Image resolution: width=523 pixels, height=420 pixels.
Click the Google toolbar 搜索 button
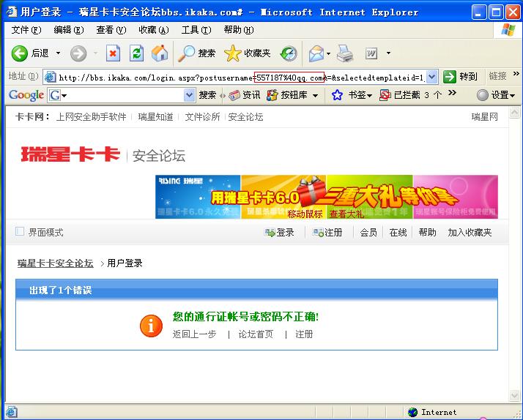point(207,95)
